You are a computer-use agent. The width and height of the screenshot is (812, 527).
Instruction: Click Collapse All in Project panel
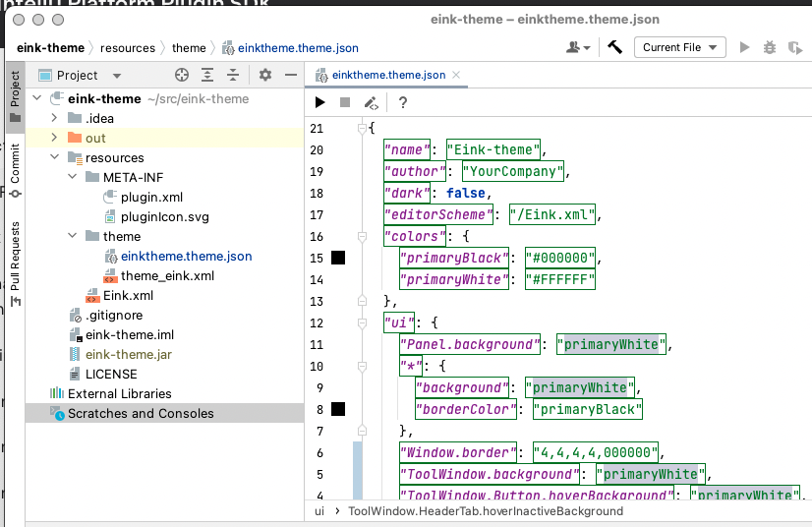point(233,75)
